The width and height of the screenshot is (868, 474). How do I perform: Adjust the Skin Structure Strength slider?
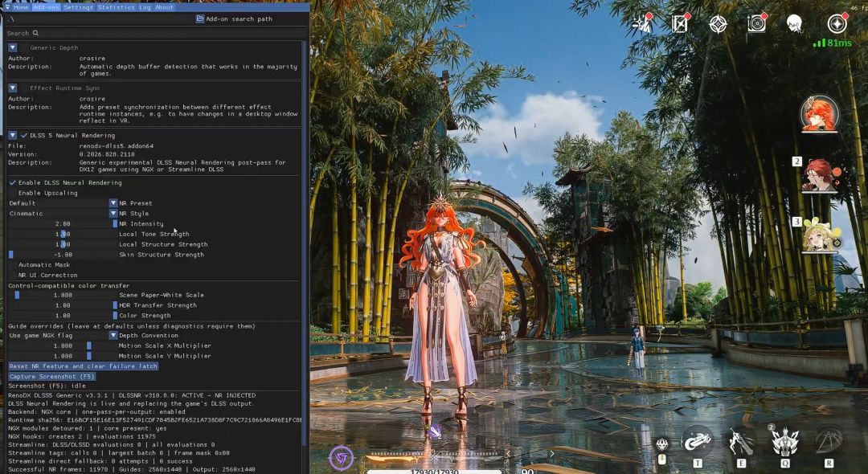click(x=63, y=255)
